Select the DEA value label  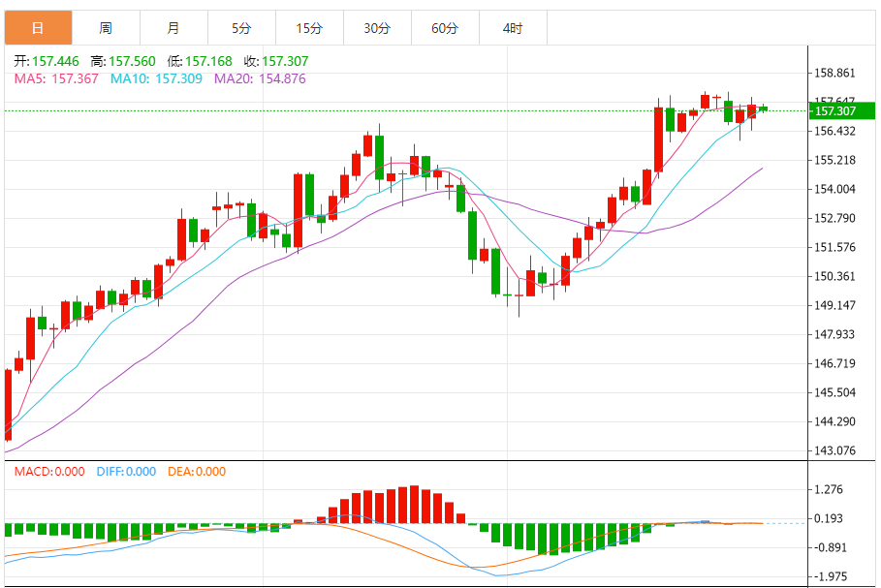pos(197,472)
